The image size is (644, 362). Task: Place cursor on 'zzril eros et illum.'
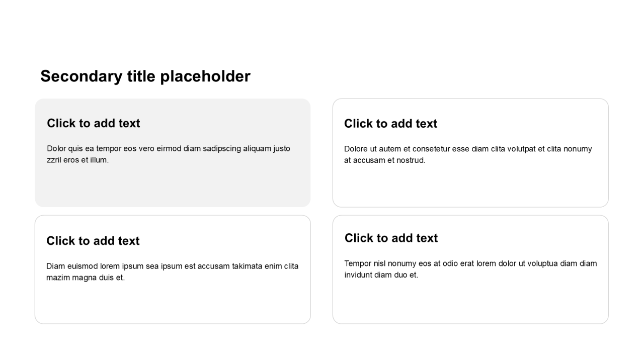tap(77, 160)
